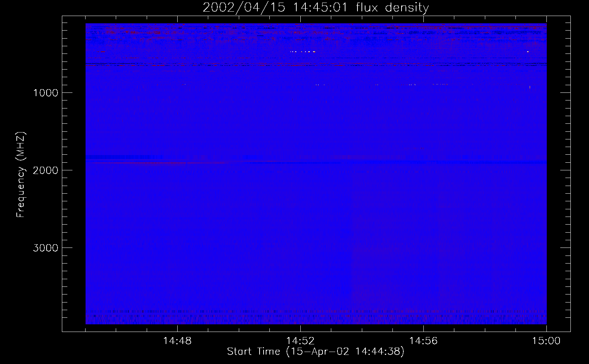589x364 pixels.
Task: Click the plot title '2002/04/15 14:45:01 flux density'
Action: 316,8
